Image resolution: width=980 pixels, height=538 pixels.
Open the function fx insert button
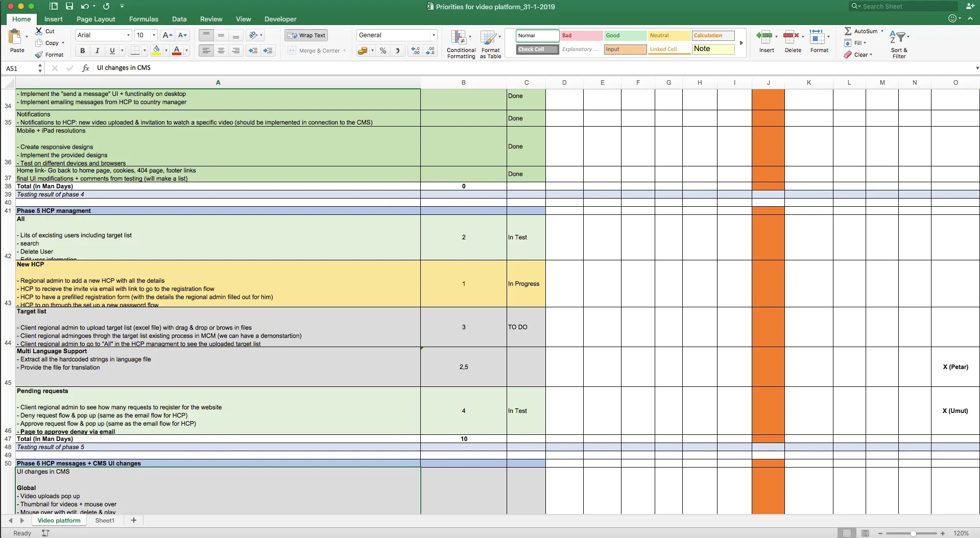click(86, 68)
